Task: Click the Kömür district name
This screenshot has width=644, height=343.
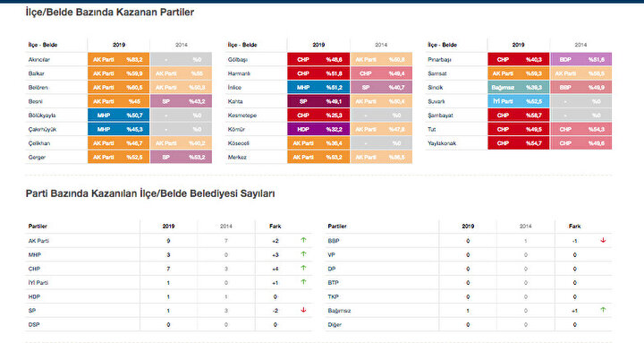Action: tap(236, 130)
